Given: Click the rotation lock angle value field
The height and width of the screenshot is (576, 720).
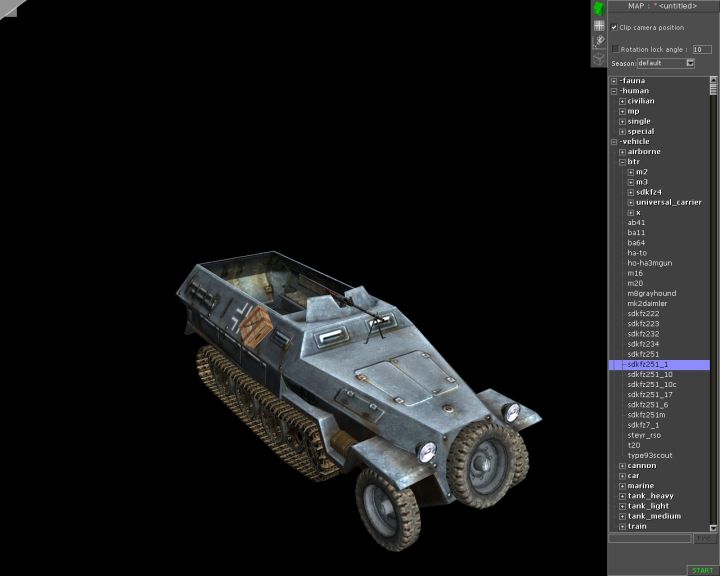Looking at the screenshot, I should pos(702,49).
